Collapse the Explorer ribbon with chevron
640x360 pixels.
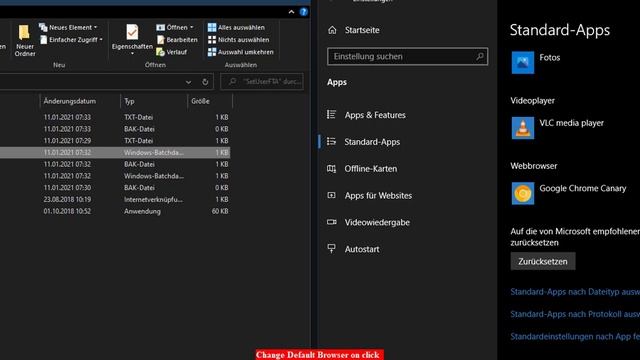[291, 12]
